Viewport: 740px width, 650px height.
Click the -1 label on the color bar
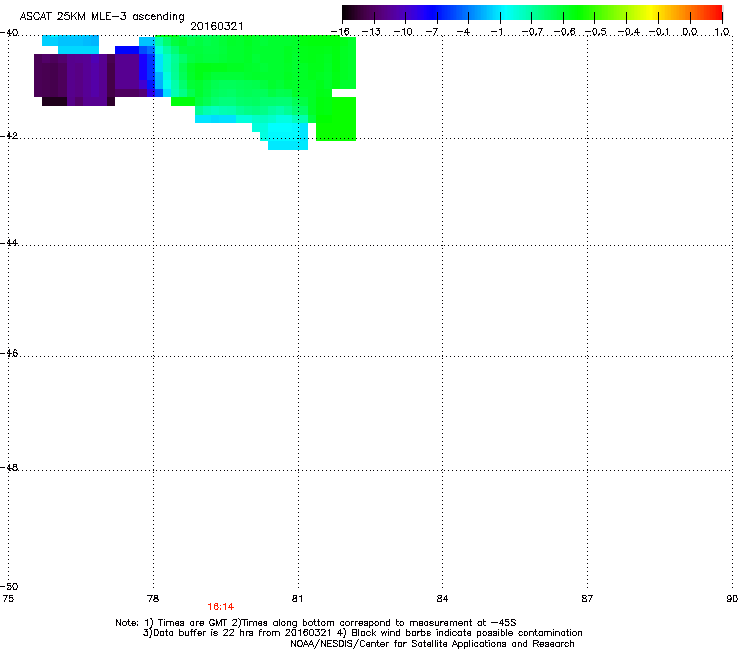[496, 32]
